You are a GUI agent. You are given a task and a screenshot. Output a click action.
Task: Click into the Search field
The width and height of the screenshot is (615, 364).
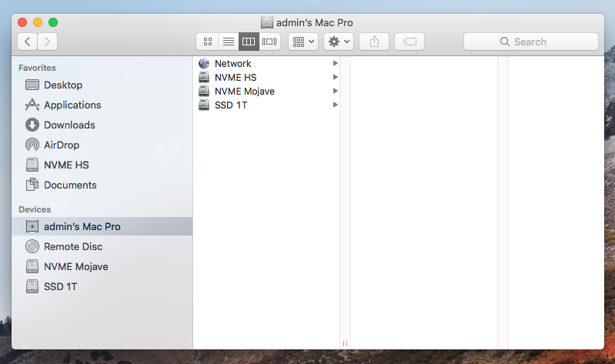click(531, 42)
